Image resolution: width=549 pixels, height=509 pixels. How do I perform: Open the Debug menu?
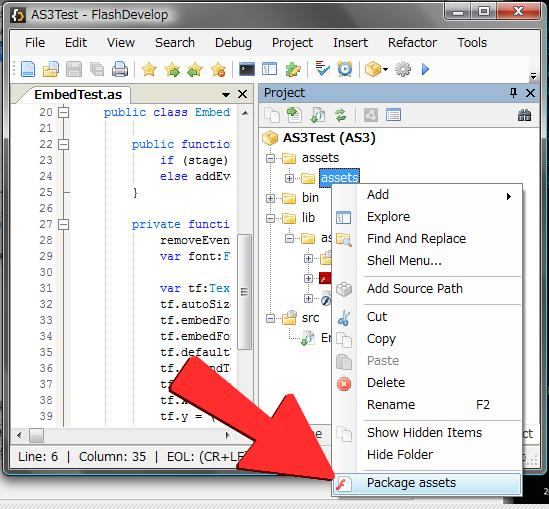tap(233, 43)
